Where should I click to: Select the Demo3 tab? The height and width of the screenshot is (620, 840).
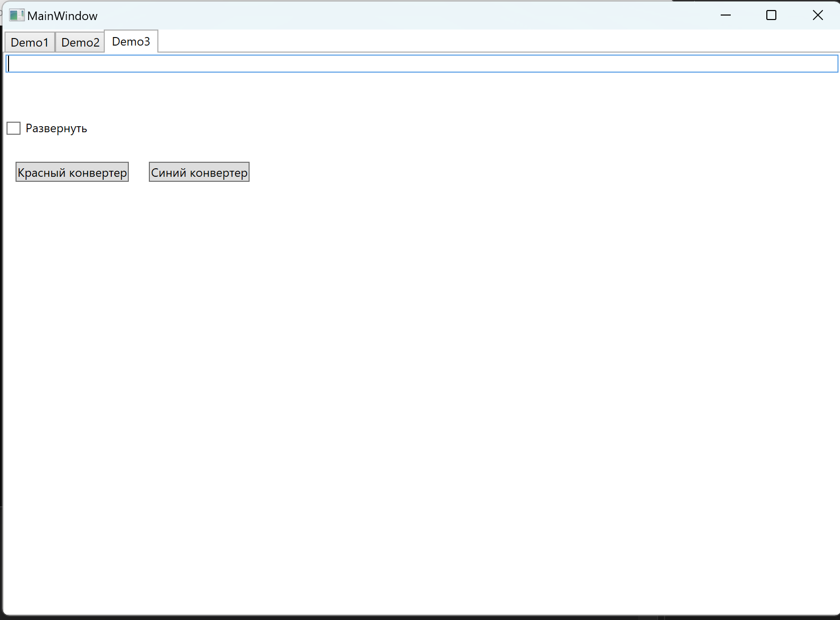131,41
